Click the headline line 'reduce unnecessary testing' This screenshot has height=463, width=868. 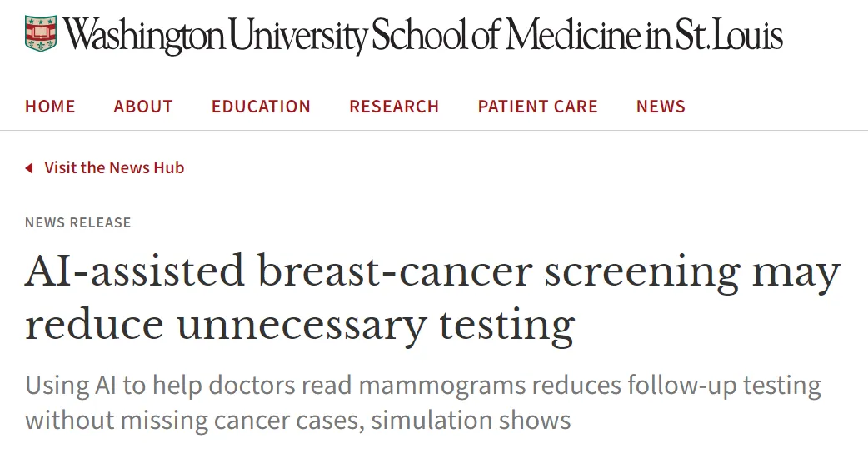pyautogui.click(x=300, y=326)
